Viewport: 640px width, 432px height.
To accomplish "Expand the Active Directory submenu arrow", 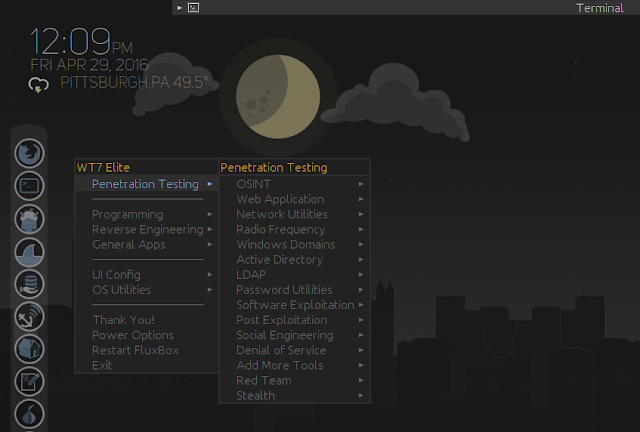I will [361, 260].
